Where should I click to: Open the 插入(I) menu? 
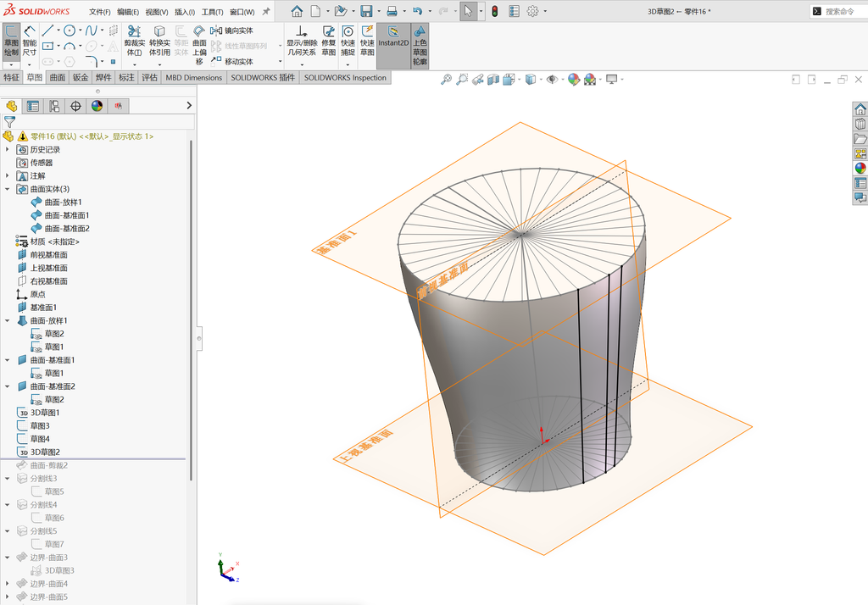[x=184, y=12]
